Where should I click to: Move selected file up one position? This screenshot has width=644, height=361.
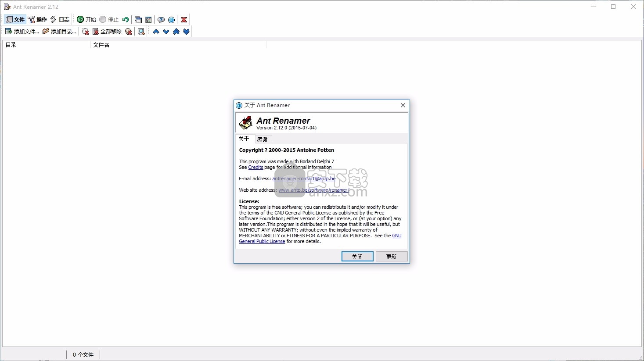point(156,31)
